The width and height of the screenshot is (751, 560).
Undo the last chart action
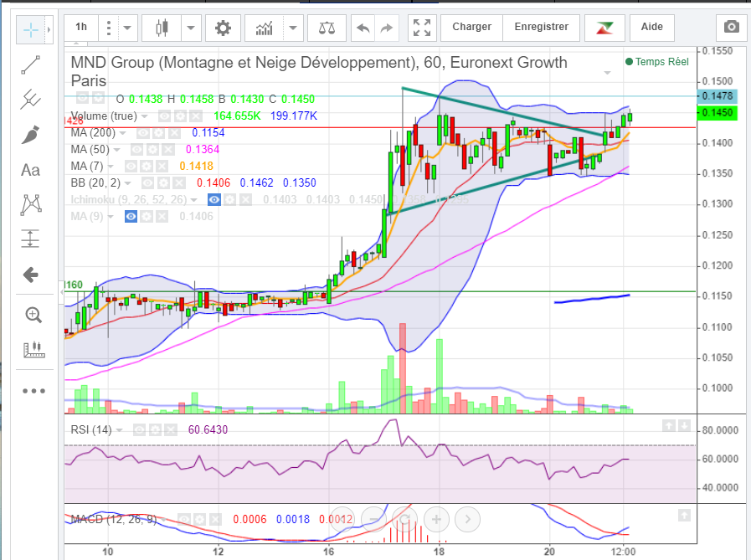tap(363, 28)
